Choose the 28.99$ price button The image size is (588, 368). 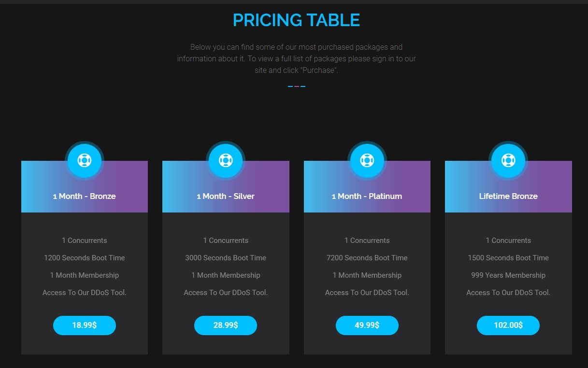(x=226, y=326)
